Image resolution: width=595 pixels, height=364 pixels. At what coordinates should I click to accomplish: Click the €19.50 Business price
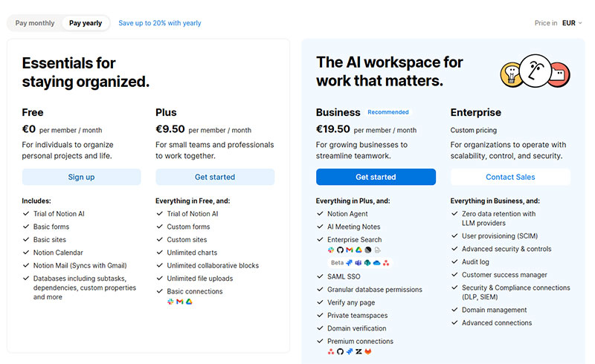point(332,129)
